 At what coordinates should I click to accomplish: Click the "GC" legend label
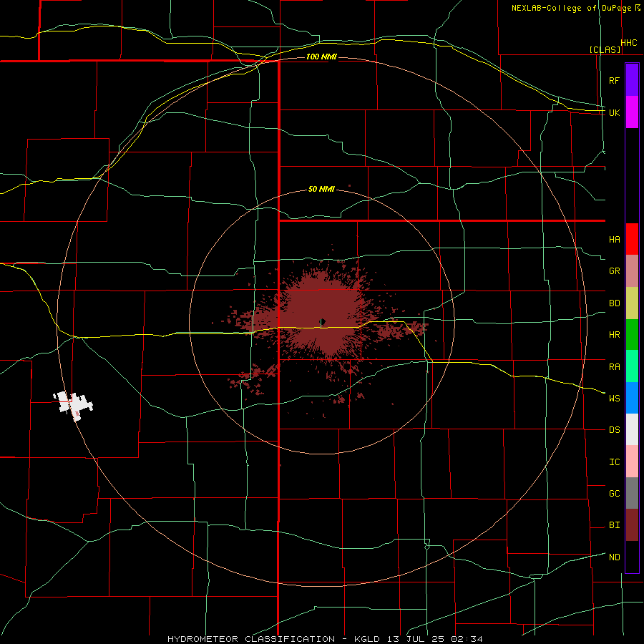click(x=614, y=494)
